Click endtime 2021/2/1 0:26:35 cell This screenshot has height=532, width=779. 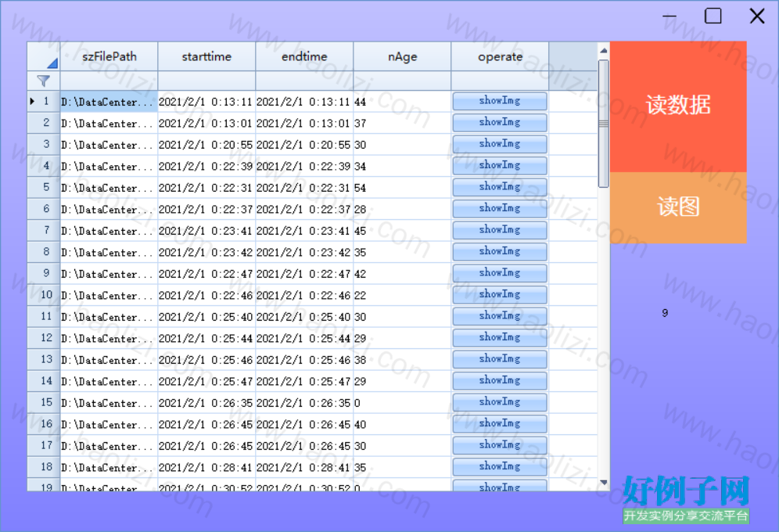304,403
